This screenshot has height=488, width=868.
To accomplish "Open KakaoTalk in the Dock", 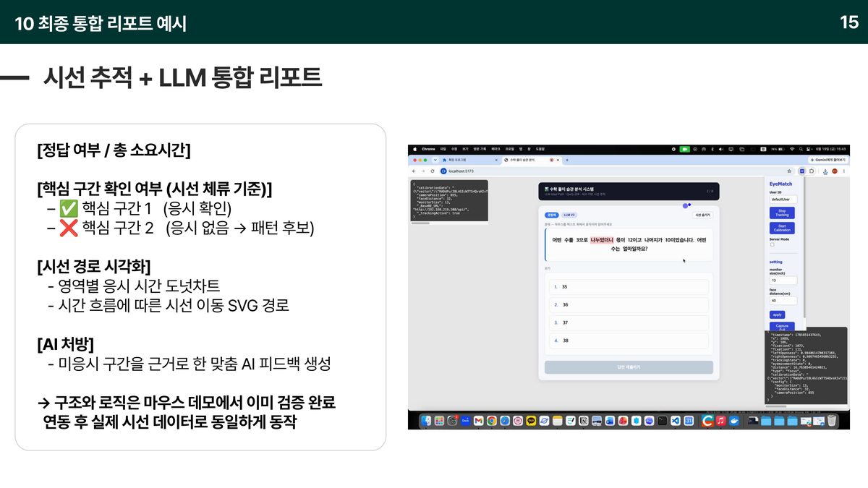I will (531, 421).
